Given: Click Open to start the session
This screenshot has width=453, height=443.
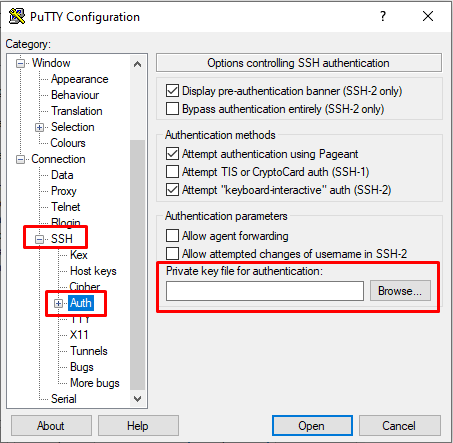Looking at the screenshot, I should coord(312,426).
